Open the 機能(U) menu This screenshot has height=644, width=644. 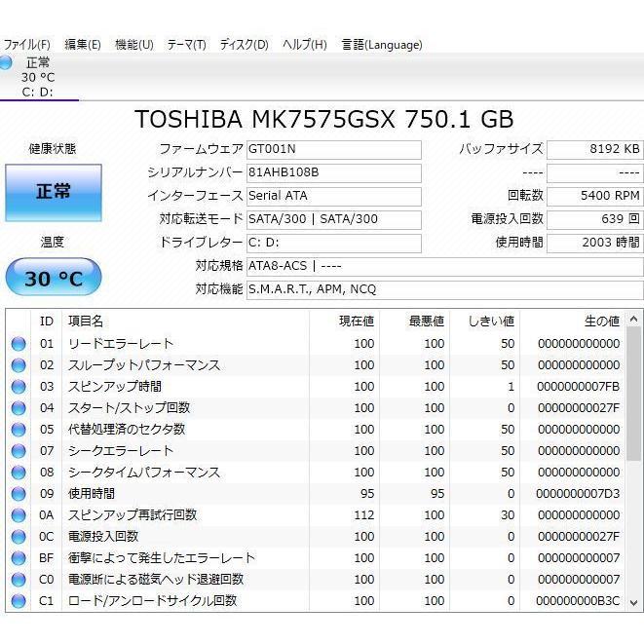pos(133,45)
